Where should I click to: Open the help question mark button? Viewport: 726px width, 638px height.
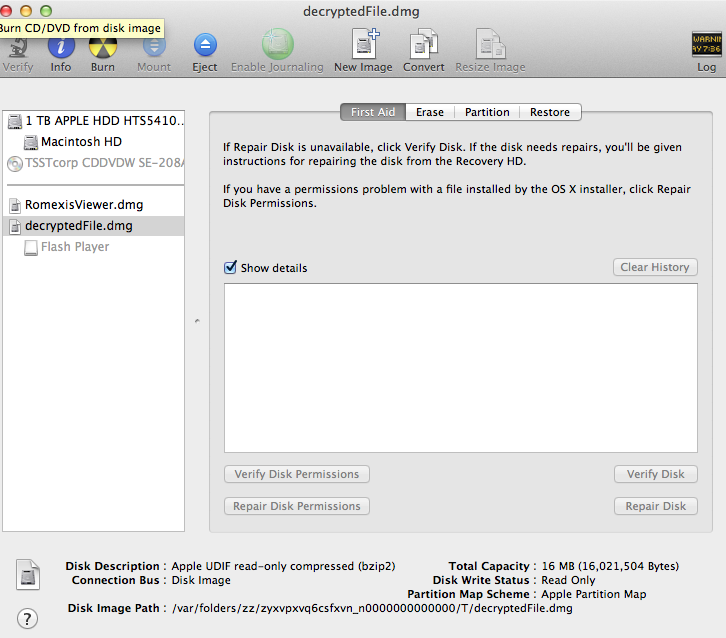coord(27,619)
